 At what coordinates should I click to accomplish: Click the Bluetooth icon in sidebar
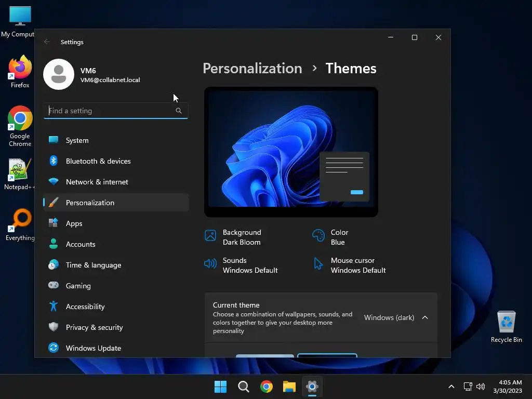click(54, 161)
